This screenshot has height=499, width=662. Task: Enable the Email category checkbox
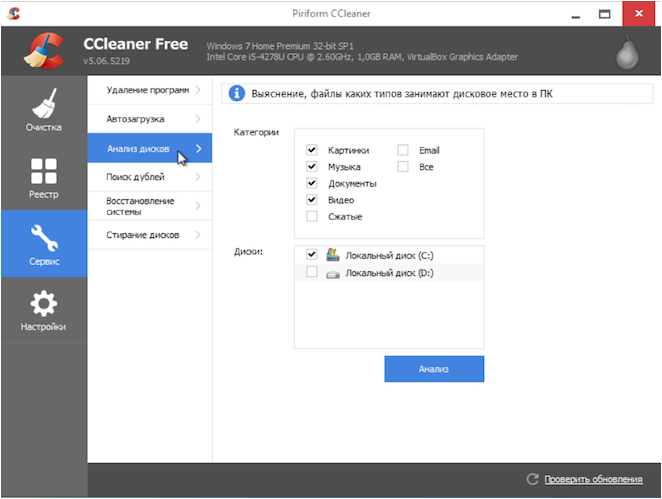coord(403,150)
